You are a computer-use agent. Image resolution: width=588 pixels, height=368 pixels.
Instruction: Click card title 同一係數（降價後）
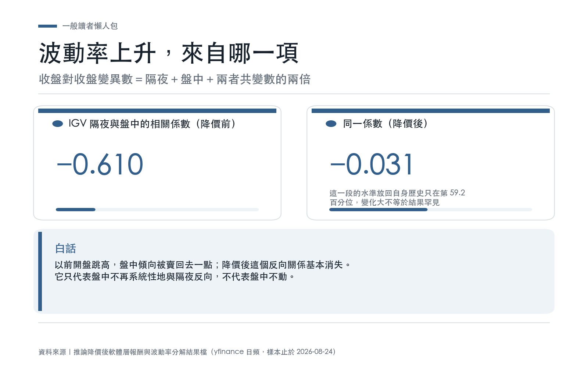[x=386, y=124]
